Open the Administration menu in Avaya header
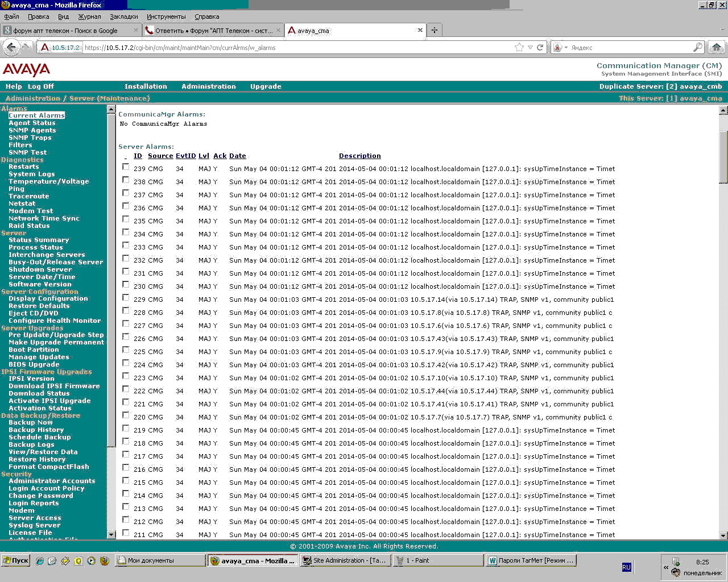 point(209,86)
